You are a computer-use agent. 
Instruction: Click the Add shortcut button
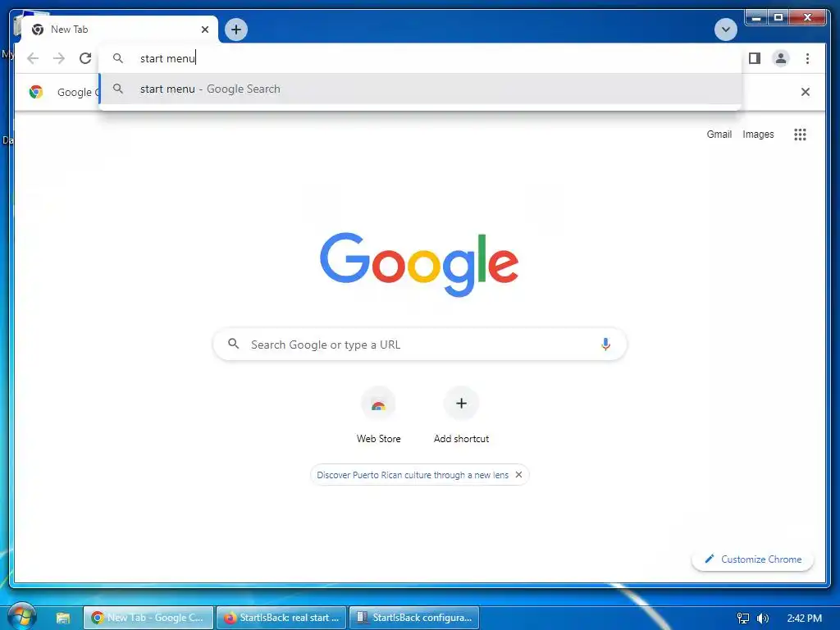point(461,416)
